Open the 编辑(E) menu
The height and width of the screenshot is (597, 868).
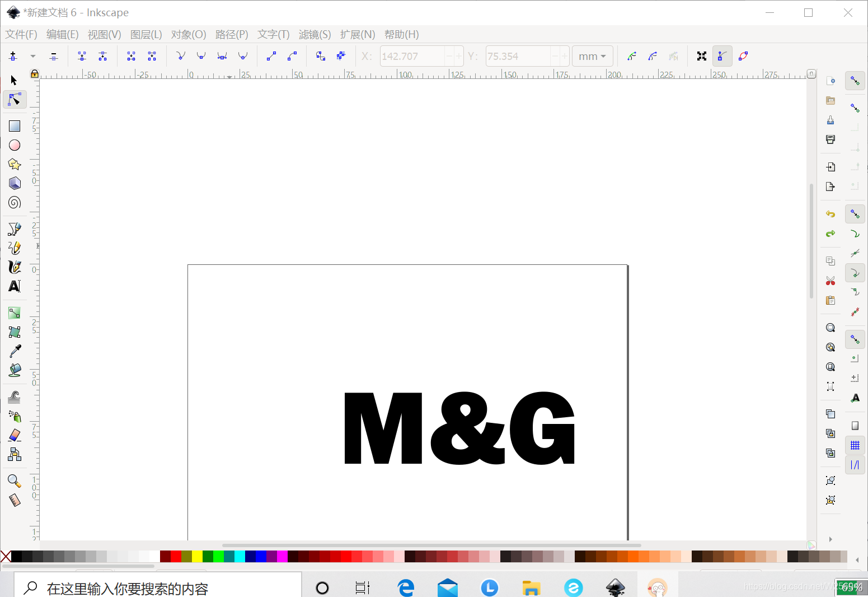coord(62,34)
